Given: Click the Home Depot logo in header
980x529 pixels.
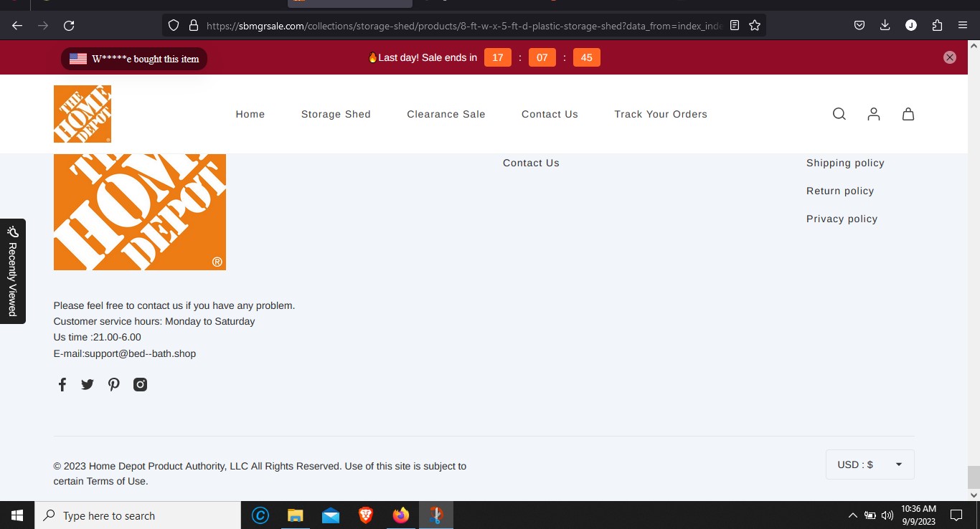Looking at the screenshot, I should coord(83,114).
